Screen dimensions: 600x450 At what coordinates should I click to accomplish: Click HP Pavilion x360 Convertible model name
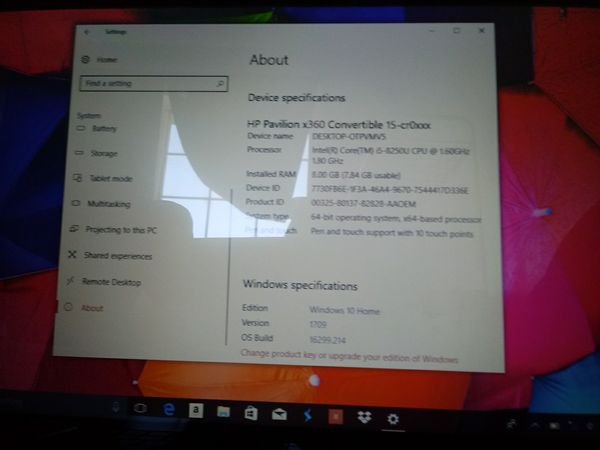(339, 124)
